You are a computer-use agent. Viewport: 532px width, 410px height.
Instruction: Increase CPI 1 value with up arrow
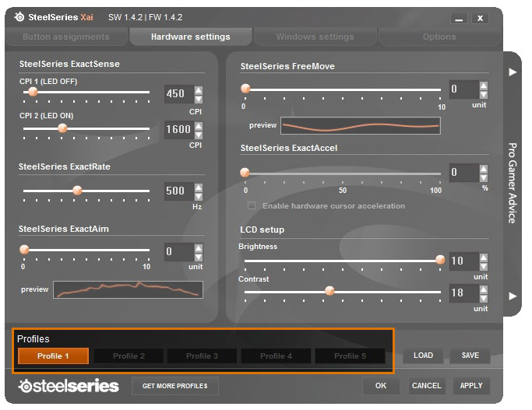199,90
